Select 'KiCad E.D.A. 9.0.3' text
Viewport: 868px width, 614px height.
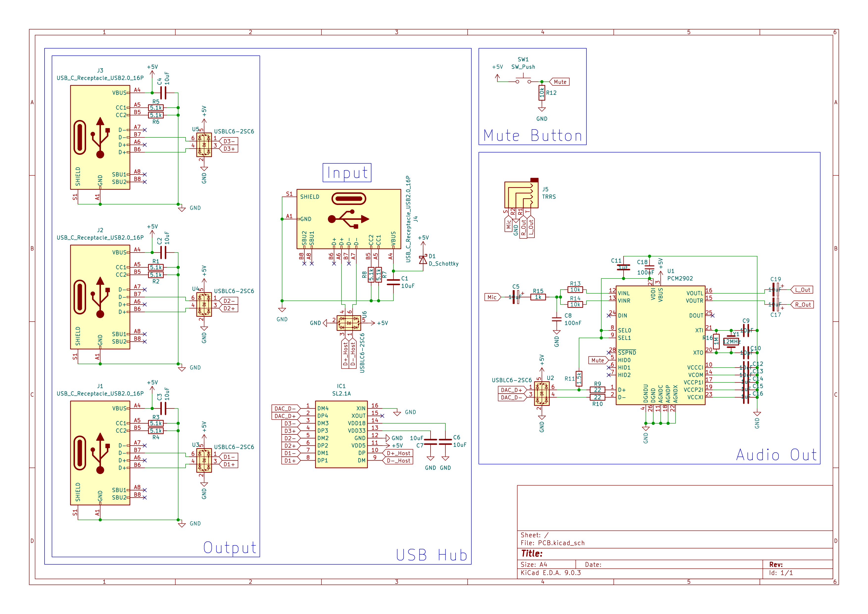tap(551, 572)
